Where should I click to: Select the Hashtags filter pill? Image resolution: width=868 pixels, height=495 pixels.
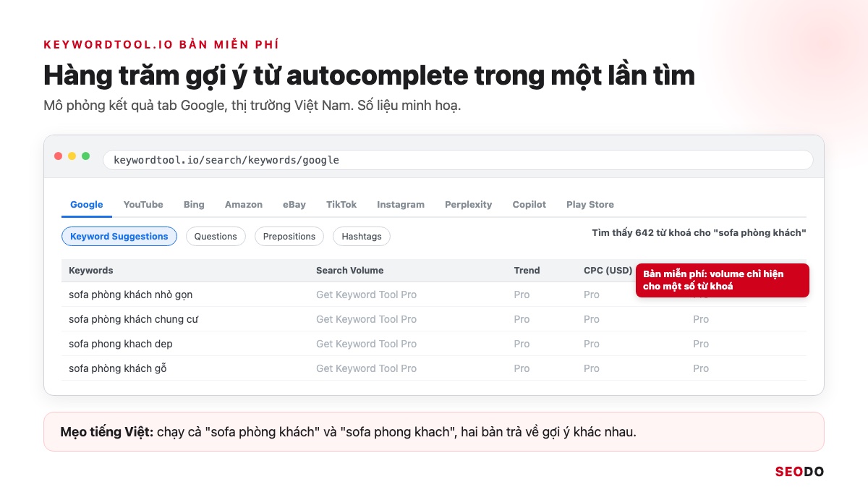[362, 237]
